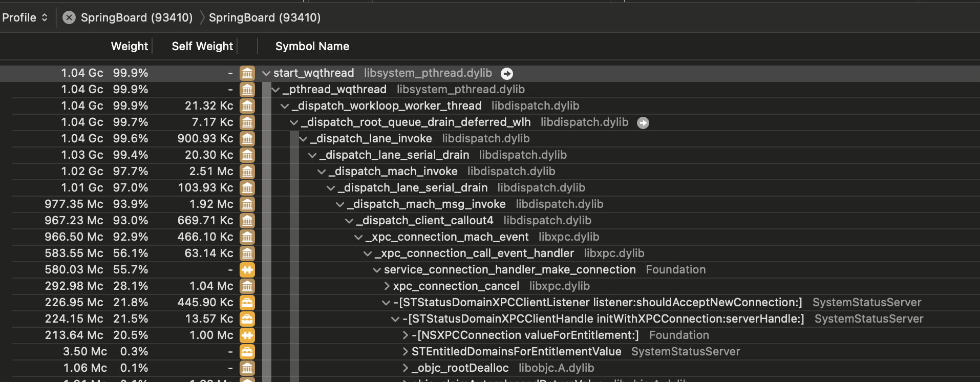Sort by the Self Weight column header
This screenshot has width=980, height=382.
tap(202, 47)
